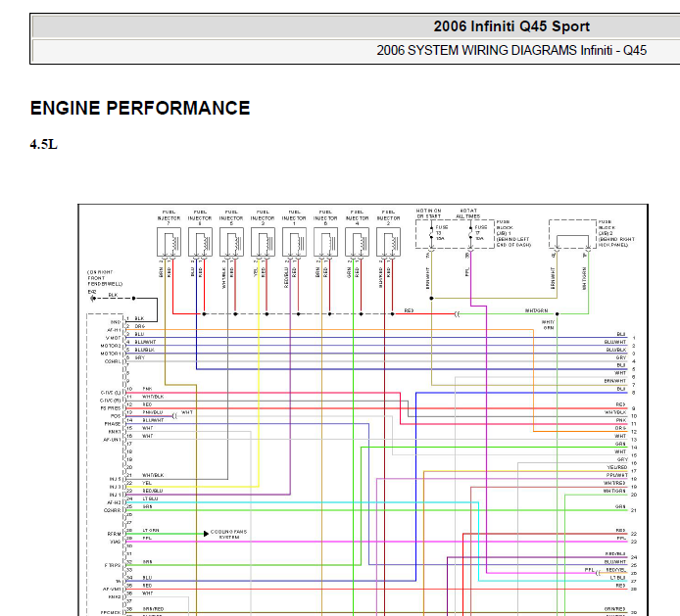The height and width of the screenshot is (616, 680).
Task: Click the 'PS PRES' pin label
Action: (x=111, y=408)
